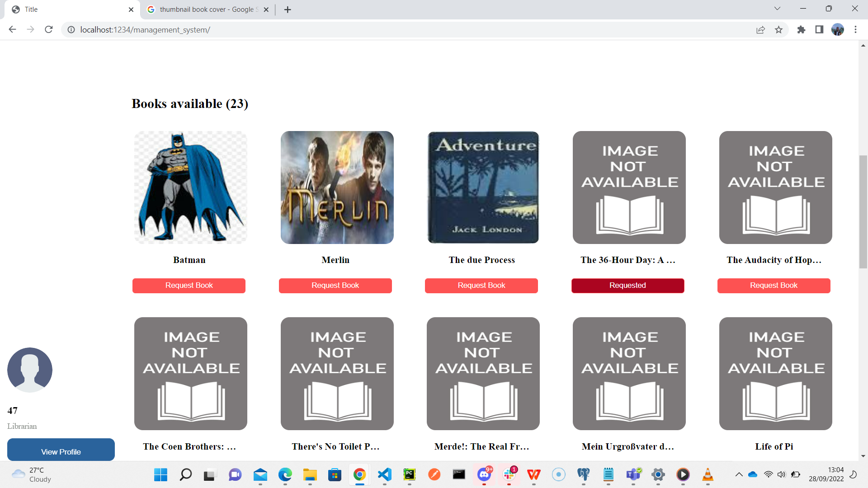Image resolution: width=868 pixels, height=488 pixels.
Task: Request the Batman book
Action: click(x=189, y=286)
